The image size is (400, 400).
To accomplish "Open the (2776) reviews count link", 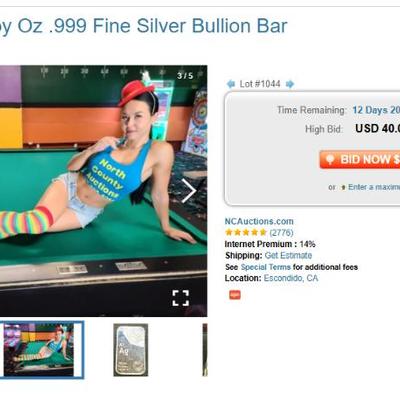I will 281,232.
